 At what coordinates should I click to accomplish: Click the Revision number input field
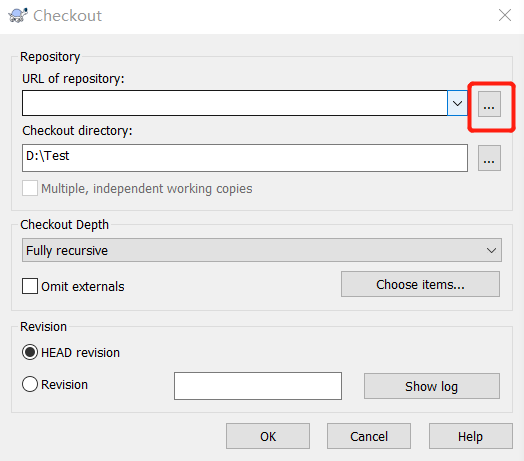pos(258,386)
